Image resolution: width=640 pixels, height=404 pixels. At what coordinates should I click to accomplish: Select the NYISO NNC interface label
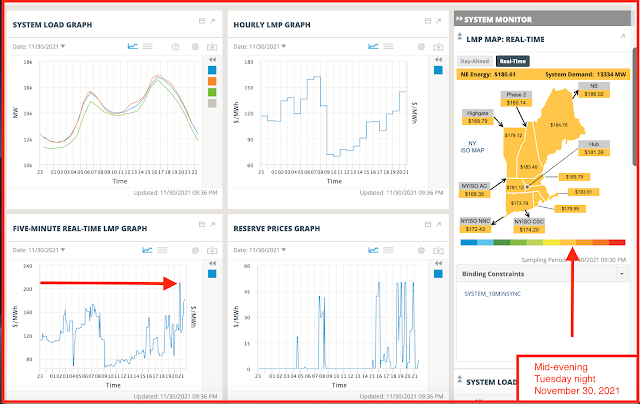[475, 225]
